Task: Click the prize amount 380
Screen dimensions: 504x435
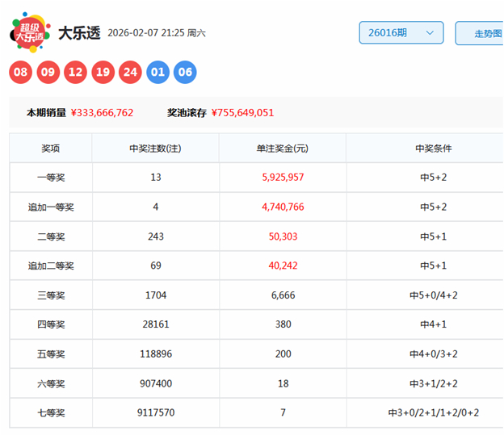Action: (x=283, y=324)
